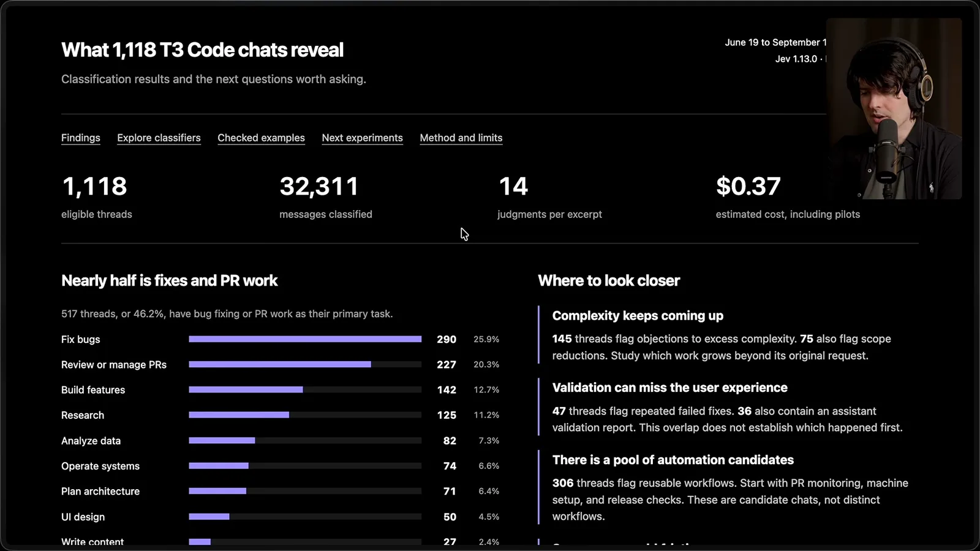Click the page title What 1,118 T3 Code chats reveal
Image resolution: width=980 pixels, height=551 pixels.
tap(202, 50)
